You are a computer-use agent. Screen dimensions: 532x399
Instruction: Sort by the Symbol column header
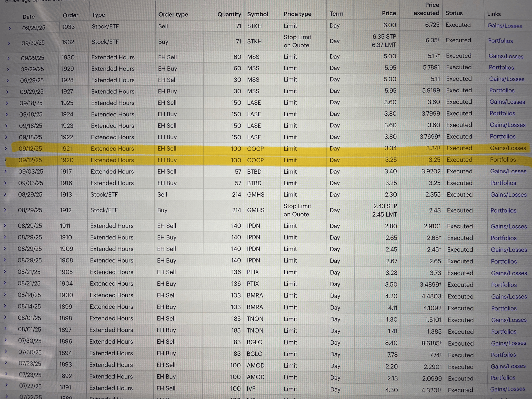(x=257, y=14)
